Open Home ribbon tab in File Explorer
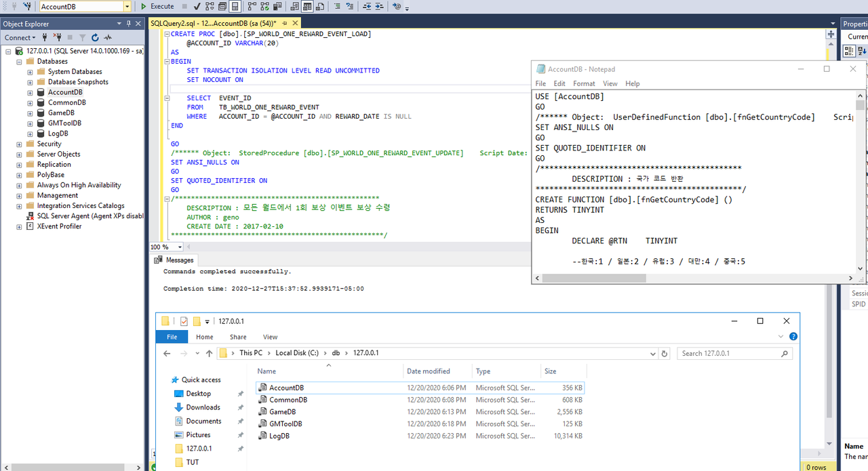Image resolution: width=868 pixels, height=471 pixels. tap(205, 337)
